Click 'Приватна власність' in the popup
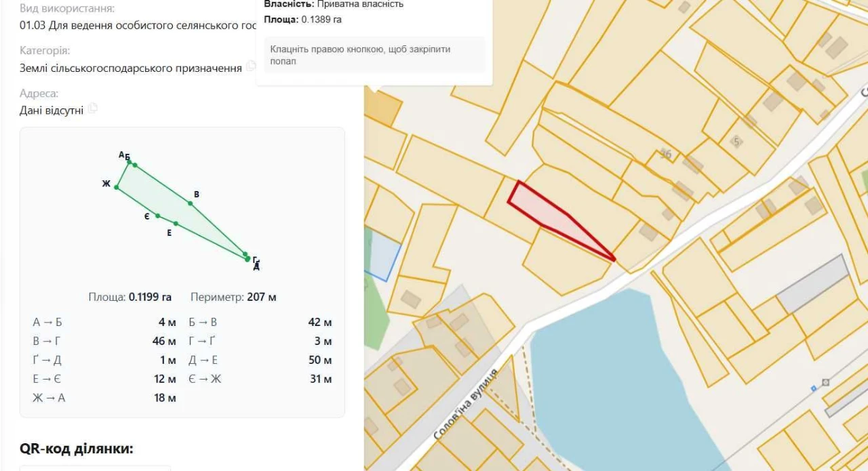The image size is (868, 471). point(360,4)
